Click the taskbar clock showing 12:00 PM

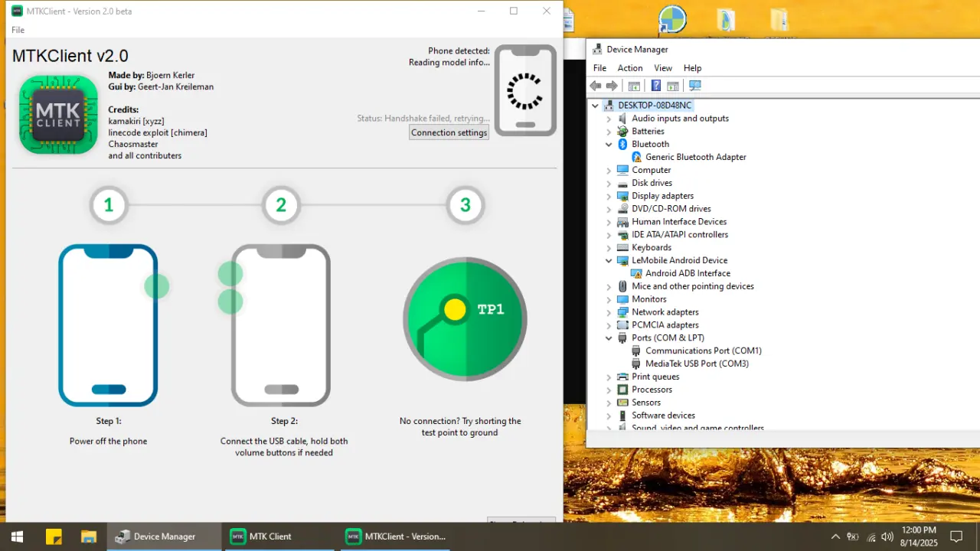[920, 536]
